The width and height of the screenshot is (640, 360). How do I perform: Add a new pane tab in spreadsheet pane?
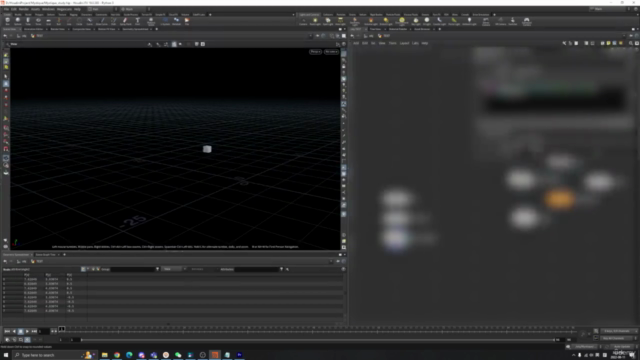click(64, 255)
